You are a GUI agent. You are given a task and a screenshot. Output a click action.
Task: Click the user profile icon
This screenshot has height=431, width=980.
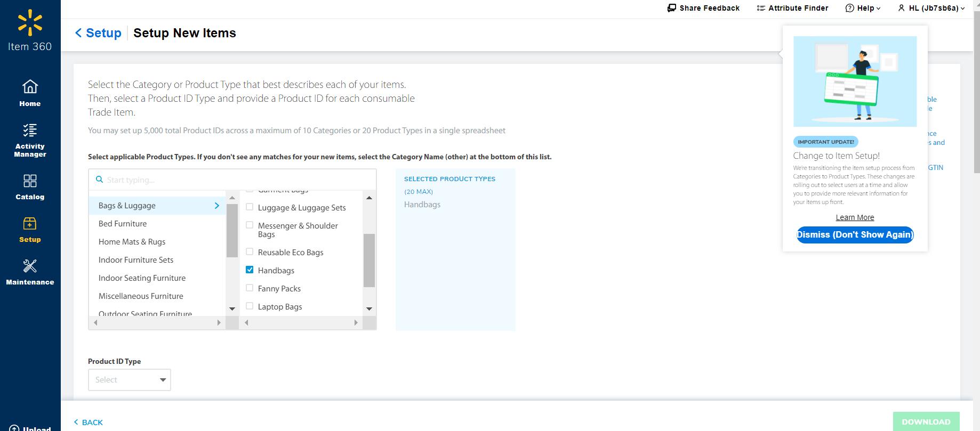pos(902,8)
